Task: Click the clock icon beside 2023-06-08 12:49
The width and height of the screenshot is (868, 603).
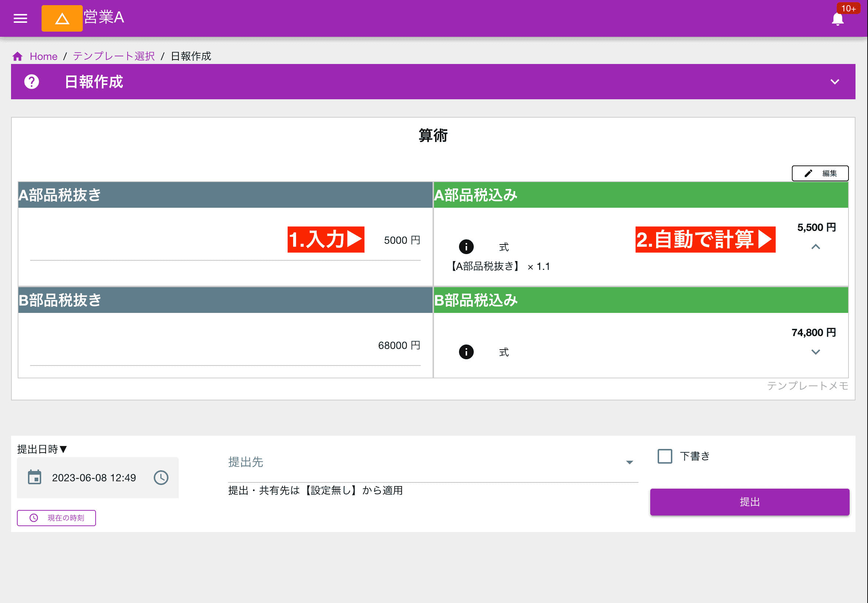Action: pyautogui.click(x=161, y=477)
